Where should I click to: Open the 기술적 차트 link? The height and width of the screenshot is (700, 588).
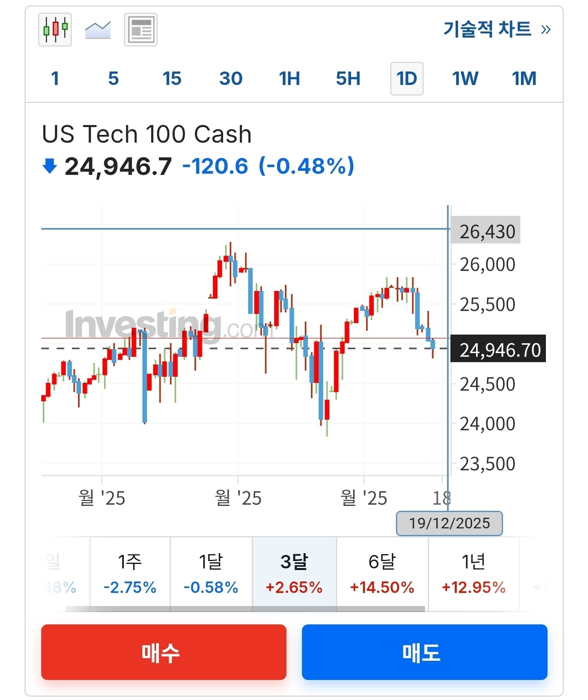496,29
